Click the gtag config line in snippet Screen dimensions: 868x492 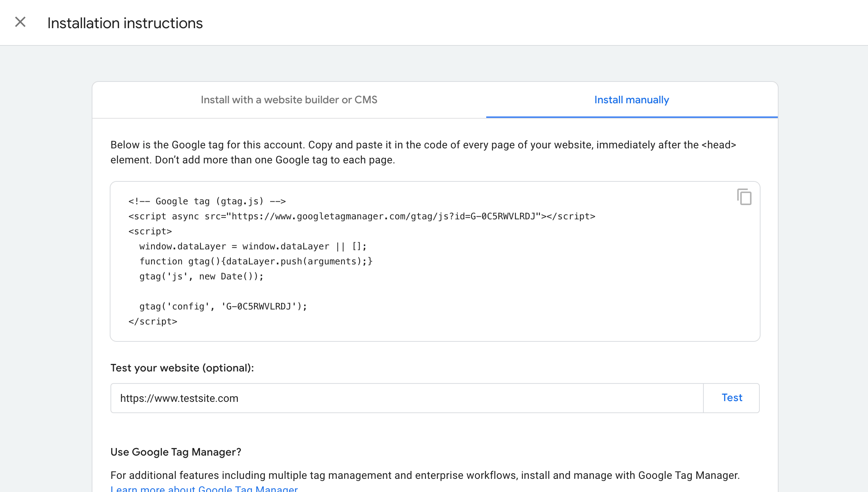[x=223, y=306]
